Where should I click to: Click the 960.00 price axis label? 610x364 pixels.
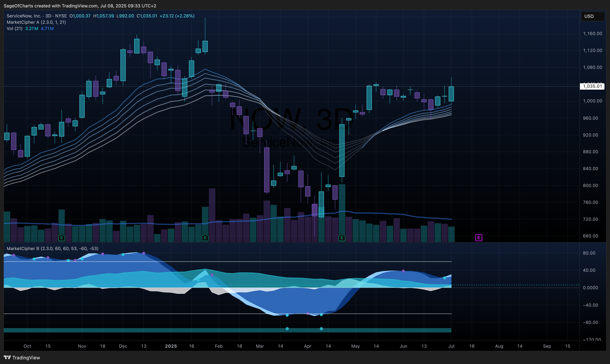(591, 118)
